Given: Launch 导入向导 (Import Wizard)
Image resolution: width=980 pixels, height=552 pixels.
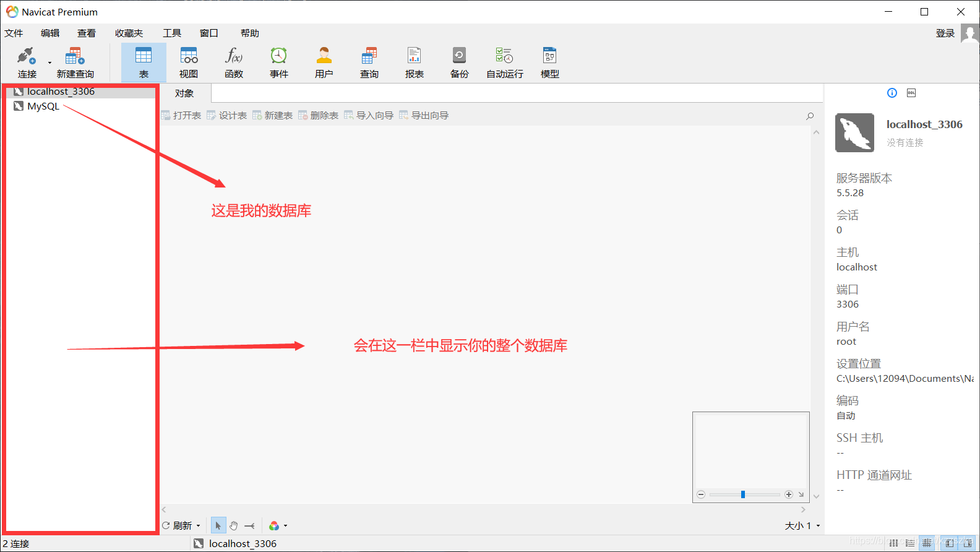Looking at the screenshot, I should pyautogui.click(x=369, y=116).
